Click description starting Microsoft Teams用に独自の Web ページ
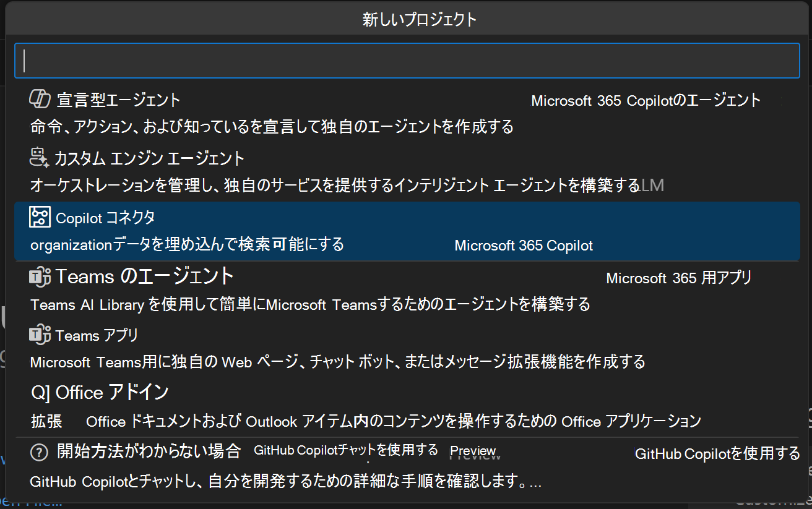This screenshot has width=812, height=509. pyautogui.click(x=338, y=362)
